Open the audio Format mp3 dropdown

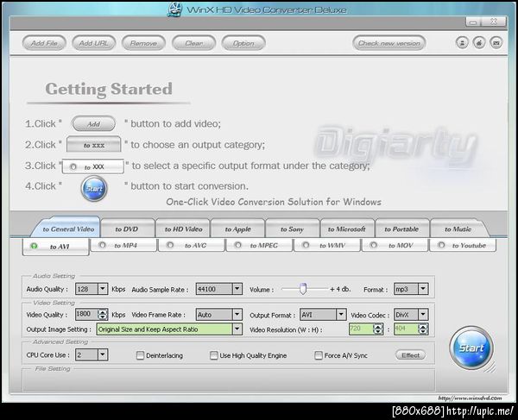(423, 289)
